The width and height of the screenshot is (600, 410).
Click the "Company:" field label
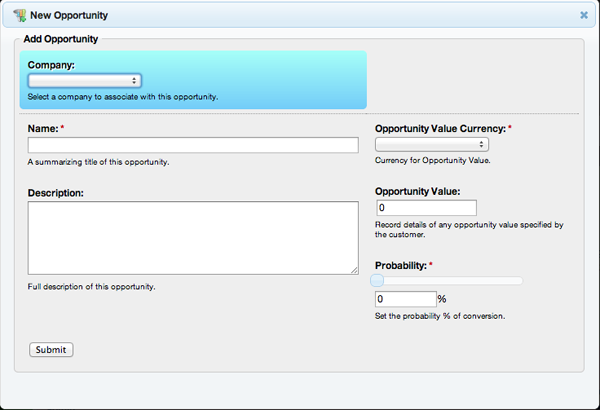(52, 65)
